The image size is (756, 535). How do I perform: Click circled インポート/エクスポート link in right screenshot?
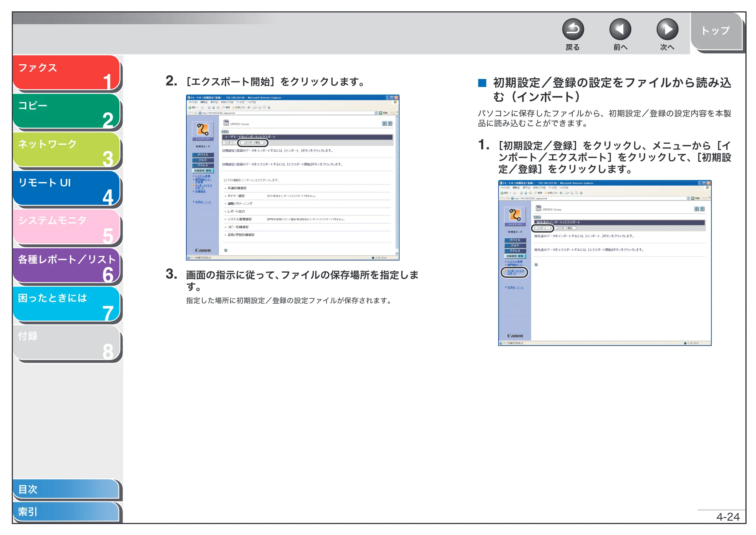(515, 272)
